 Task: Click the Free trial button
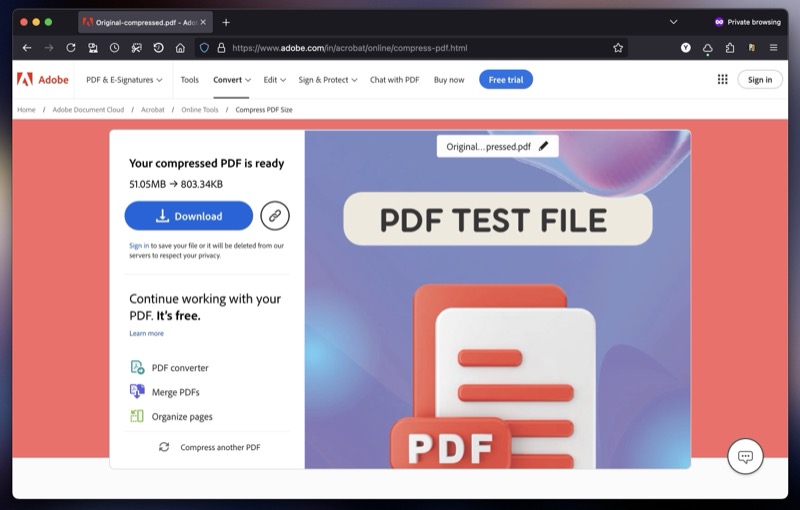[506, 80]
